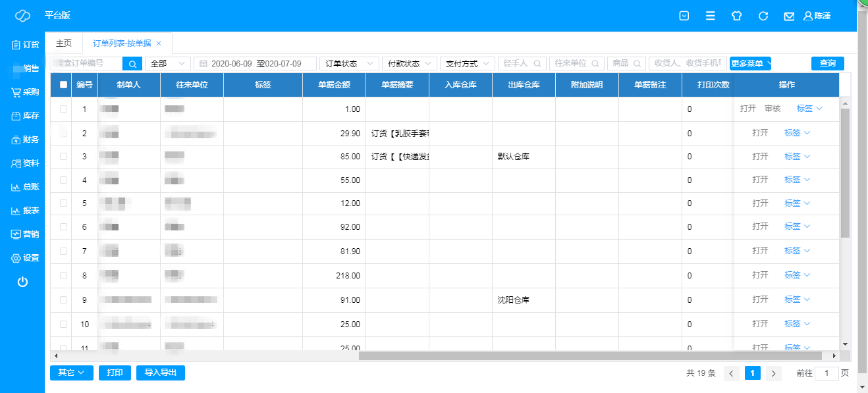Open the date range picker calendar icon
Image resolution: width=868 pixels, height=393 pixels.
pos(203,64)
